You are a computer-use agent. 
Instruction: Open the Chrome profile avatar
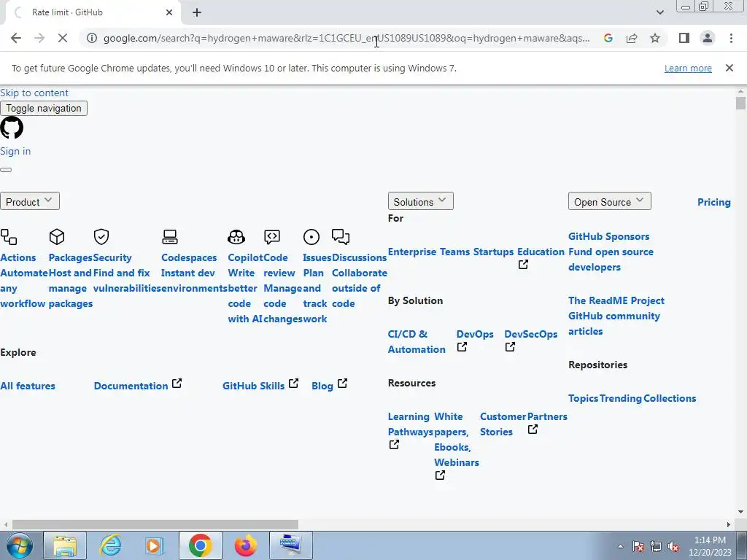pyautogui.click(x=708, y=38)
